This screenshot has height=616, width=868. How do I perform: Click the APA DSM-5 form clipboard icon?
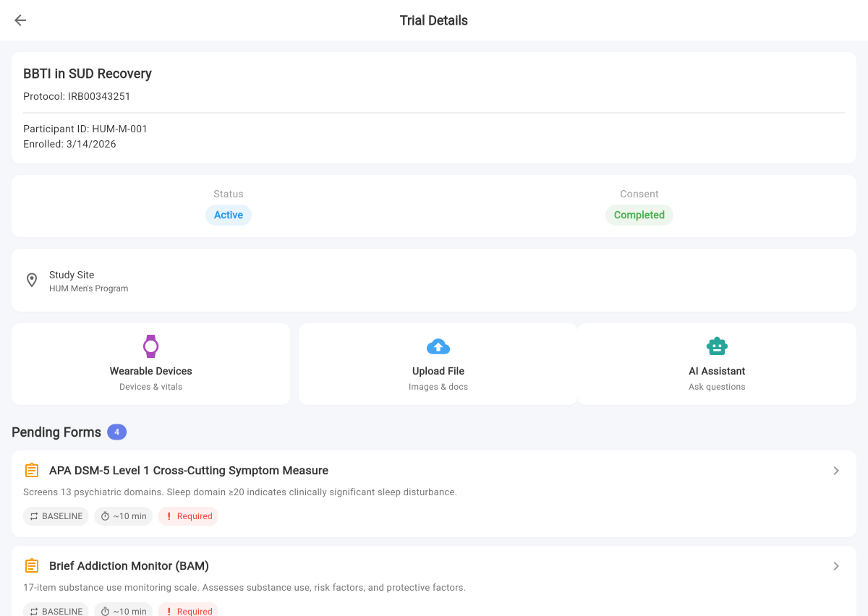point(32,470)
